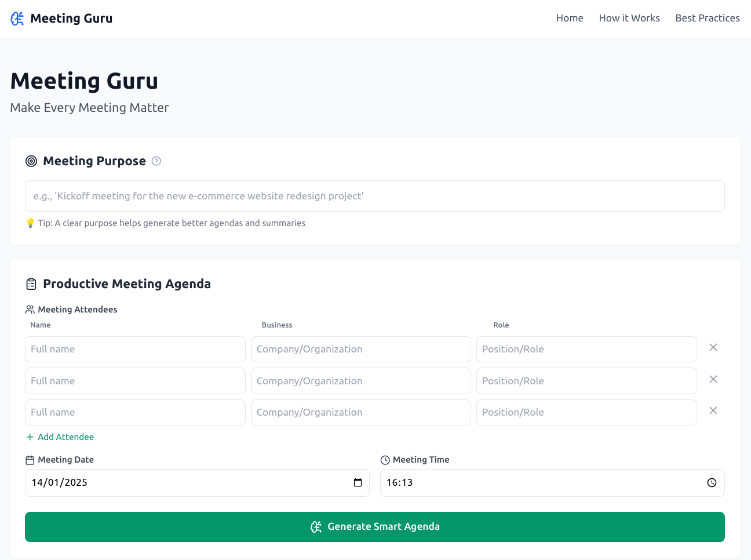Image resolution: width=751 pixels, height=560 pixels.
Task: Open the How it Works page
Action: 629,19
